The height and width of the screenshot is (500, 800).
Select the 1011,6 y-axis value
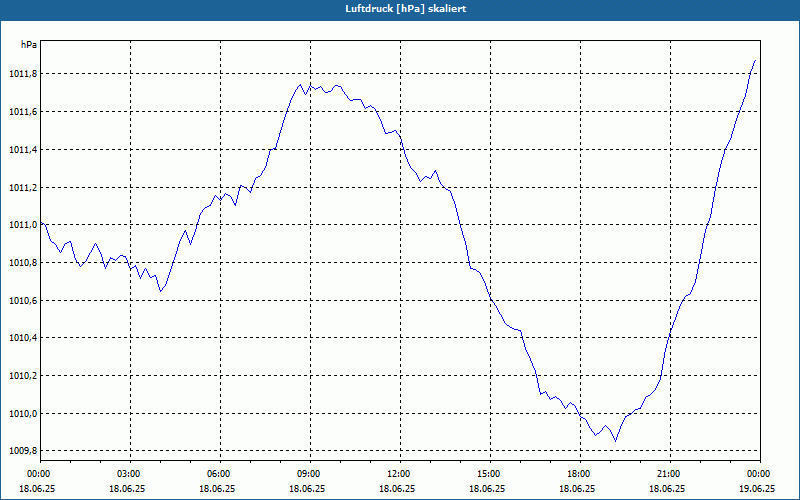[23, 112]
